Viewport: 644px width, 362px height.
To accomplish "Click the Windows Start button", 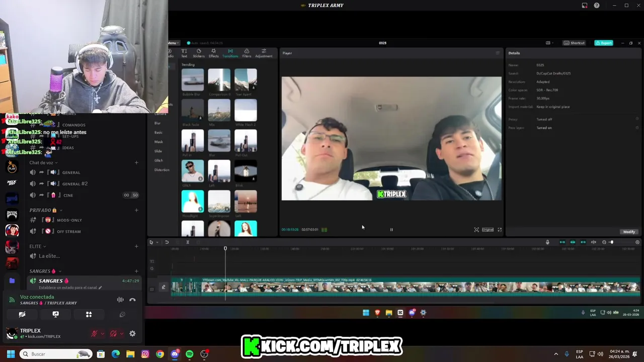I will [x=11, y=354].
